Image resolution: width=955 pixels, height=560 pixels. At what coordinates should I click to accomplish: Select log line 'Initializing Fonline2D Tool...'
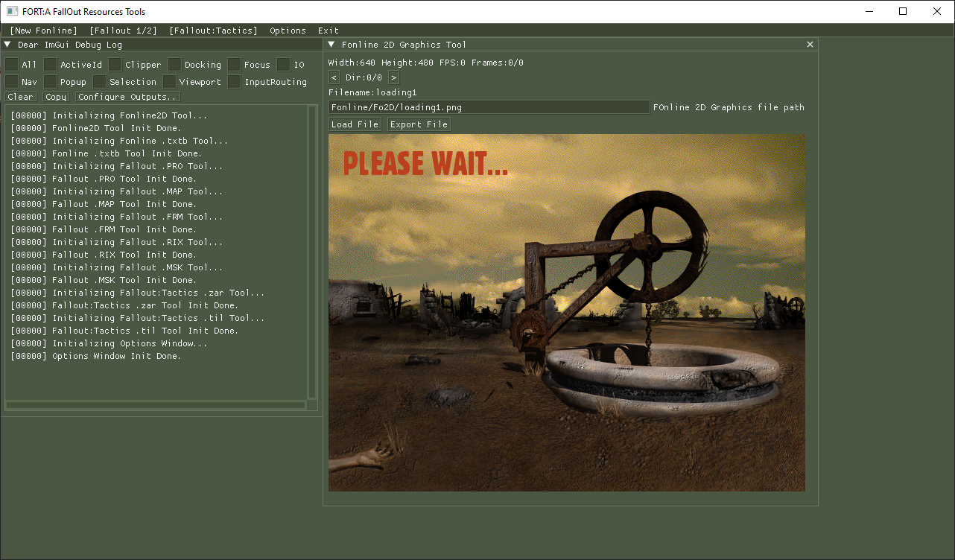[110, 115]
